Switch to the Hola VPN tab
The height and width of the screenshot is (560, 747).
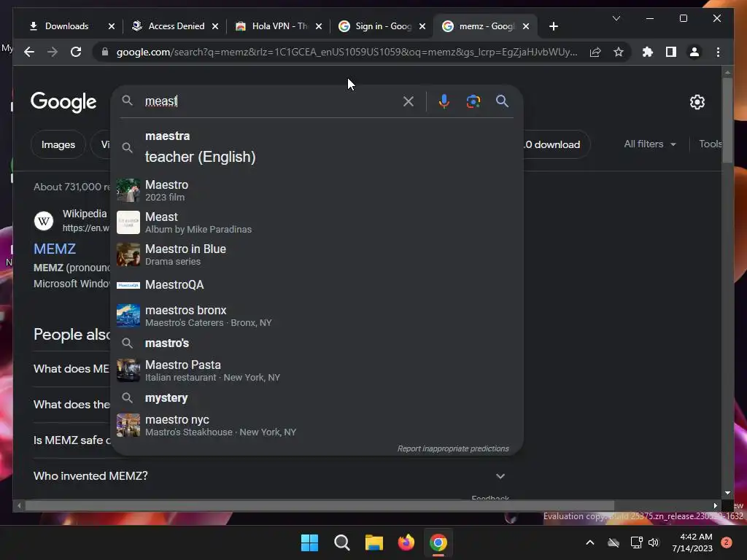click(x=279, y=26)
